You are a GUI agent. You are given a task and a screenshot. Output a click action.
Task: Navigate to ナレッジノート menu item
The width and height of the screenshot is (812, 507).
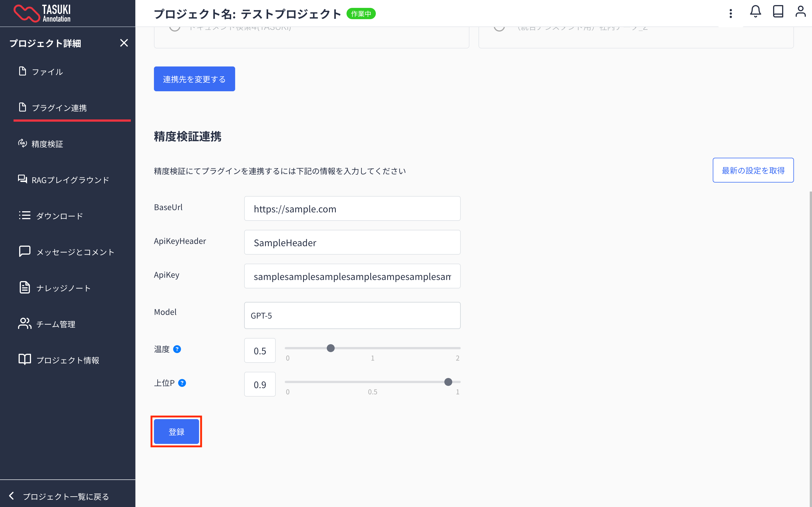(x=63, y=288)
